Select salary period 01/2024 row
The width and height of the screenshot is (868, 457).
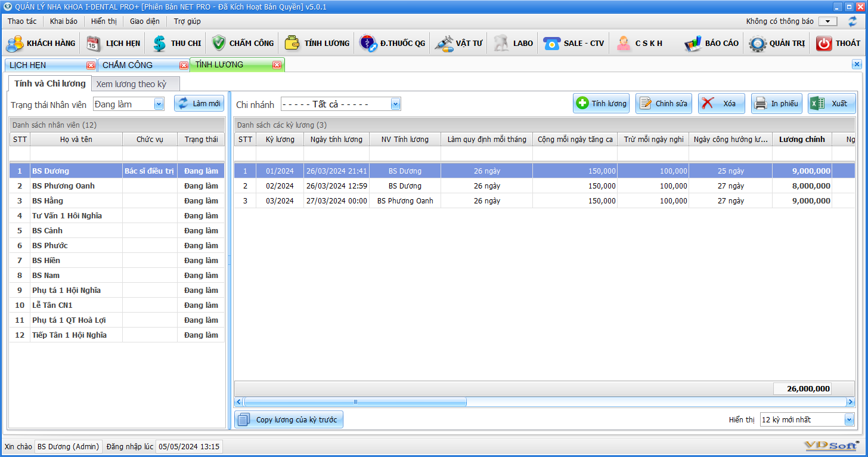(545, 171)
